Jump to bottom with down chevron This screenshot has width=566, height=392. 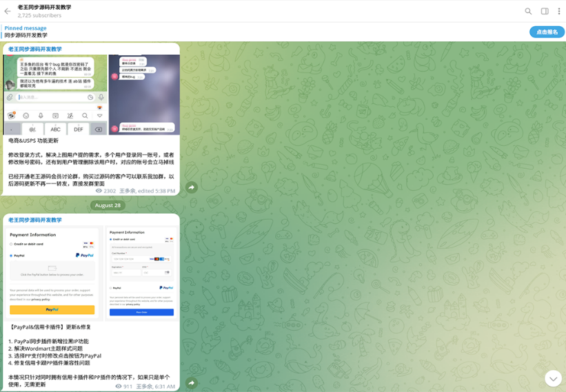[x=553, y=379]
